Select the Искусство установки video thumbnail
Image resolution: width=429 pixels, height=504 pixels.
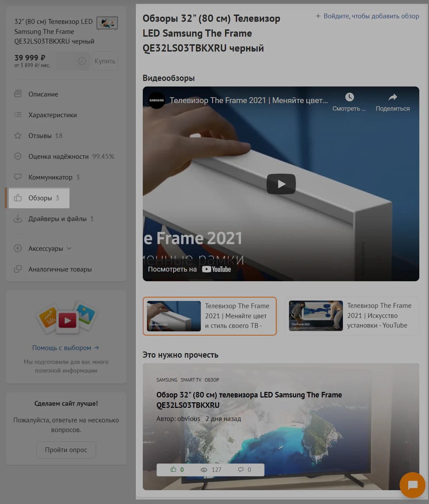pyautogui.click(x=316, y=315)
